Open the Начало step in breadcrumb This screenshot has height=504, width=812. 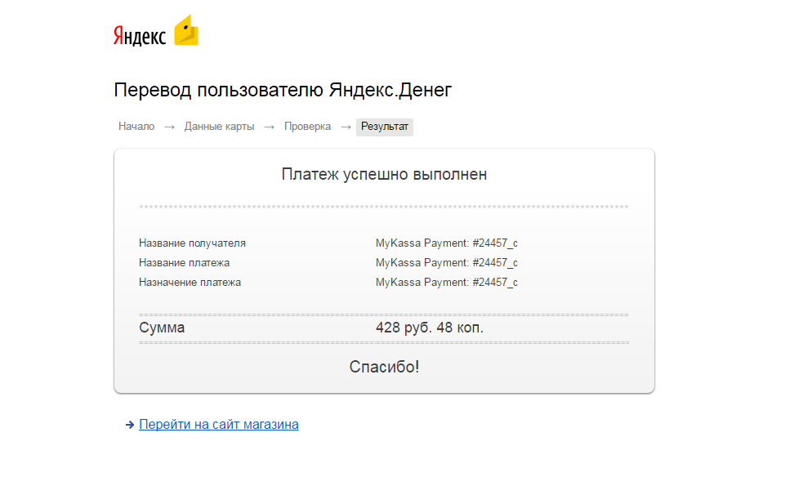click(x=136, y=127)
